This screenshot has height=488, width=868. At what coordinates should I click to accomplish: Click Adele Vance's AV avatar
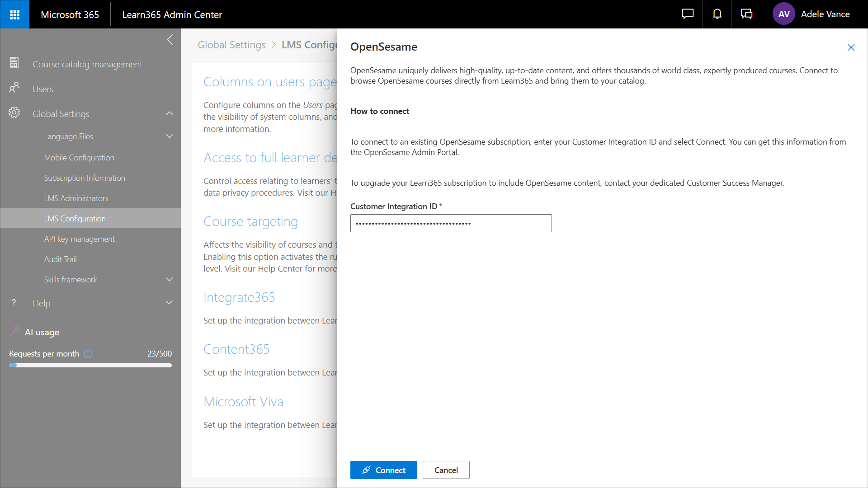click(x=784, y=14)
